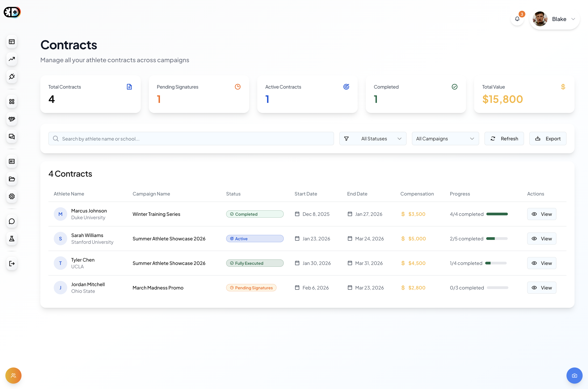Image resolution: width=588 pixels, height=389 pixels.
Task: Open the grid apps icon in sidebar
Action: click(x=12, y=102)
